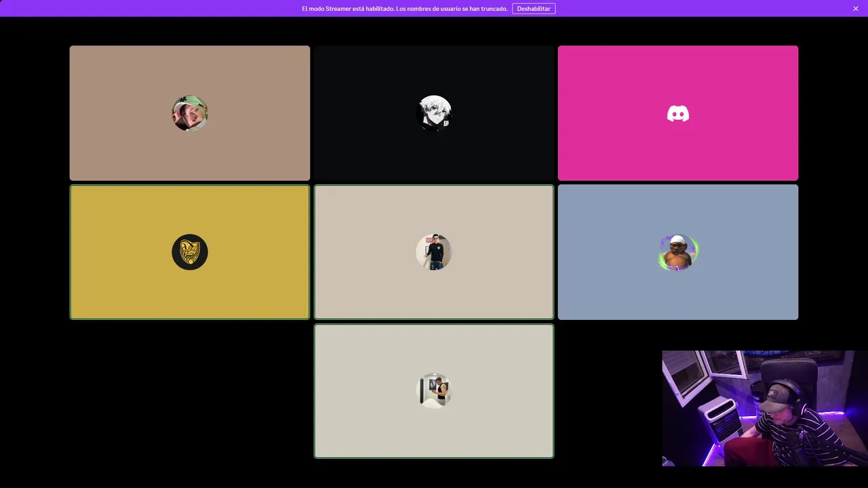The width and height of the screenshot is (868, 488).
Task: Select man in black shirt avatar, middle tile
Action: 434,252
